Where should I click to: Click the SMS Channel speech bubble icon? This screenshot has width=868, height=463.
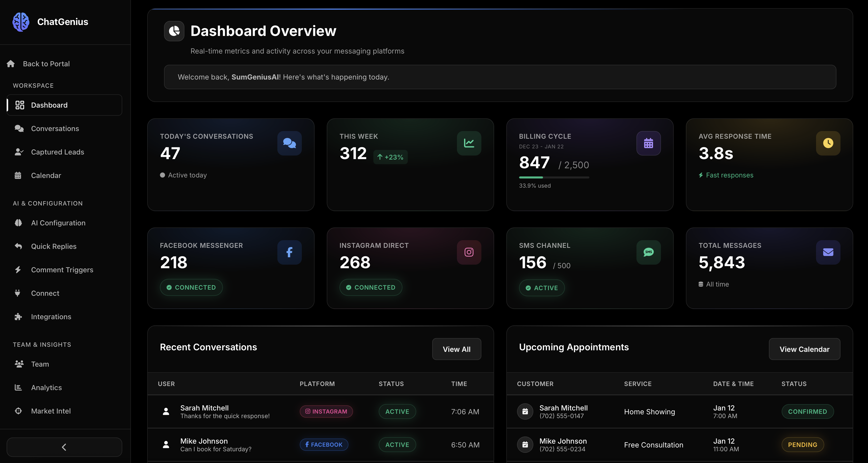coord(648,252)
